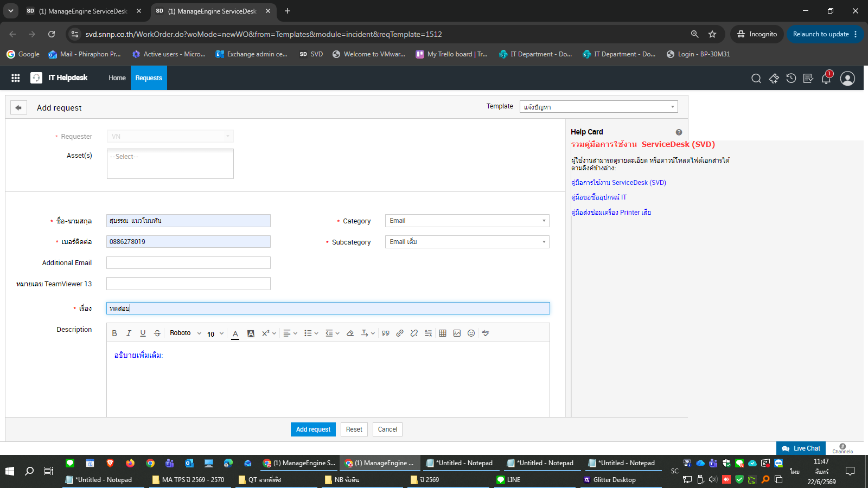Screen dimensions: 868x488
Task: Open the text direction dropdown
Action: (368, 333)
